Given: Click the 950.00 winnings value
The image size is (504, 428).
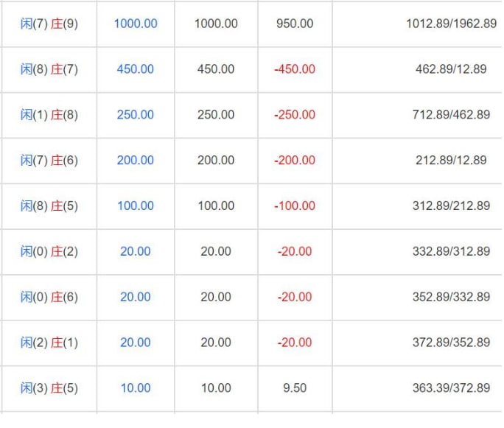Looking at the screenshot, I should click(x=295, y=24).
